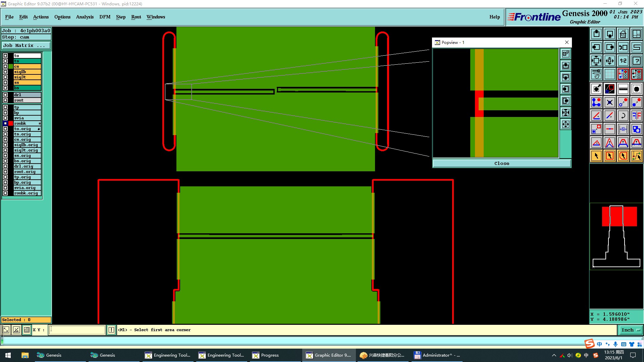Select the plain arrow pointer tool
The height and width of the screenshot is (362, 644).
[596, 156]
